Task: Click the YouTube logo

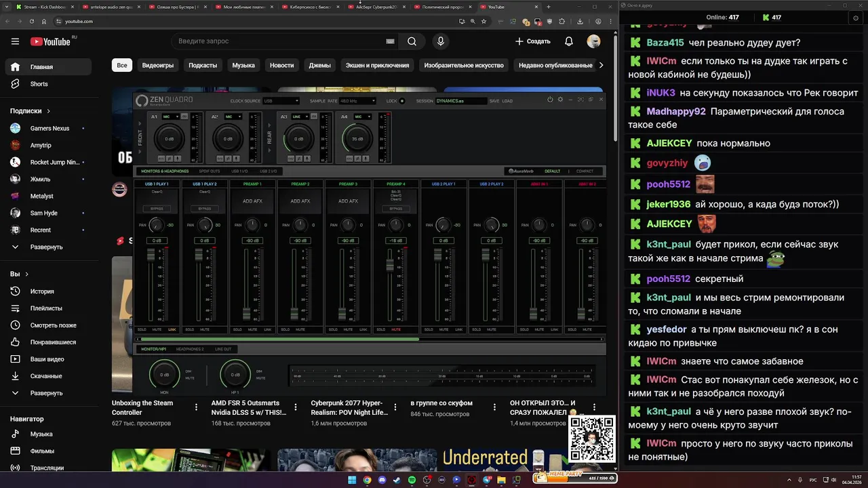Action: pyautogui.click(x=51, y=41)
